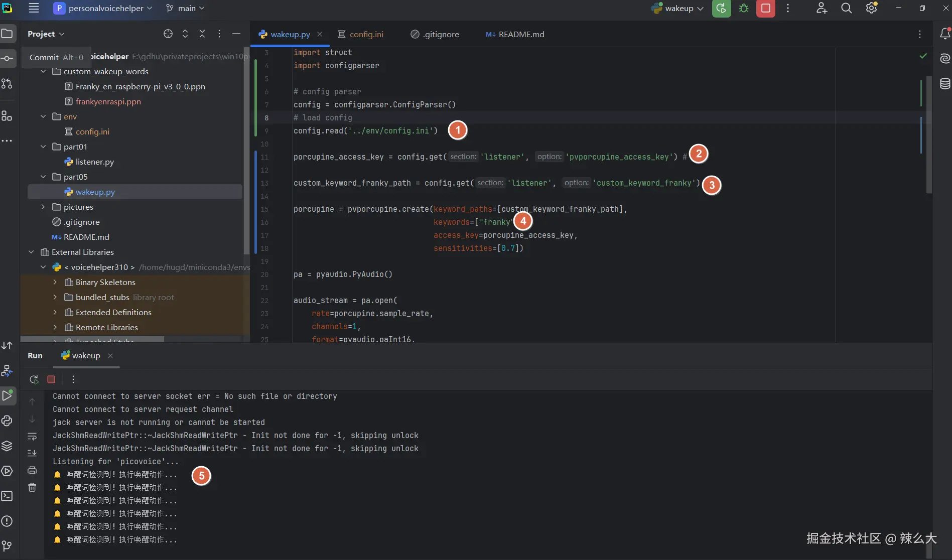Open the Search Everywhere magnifier

[846, 9]
